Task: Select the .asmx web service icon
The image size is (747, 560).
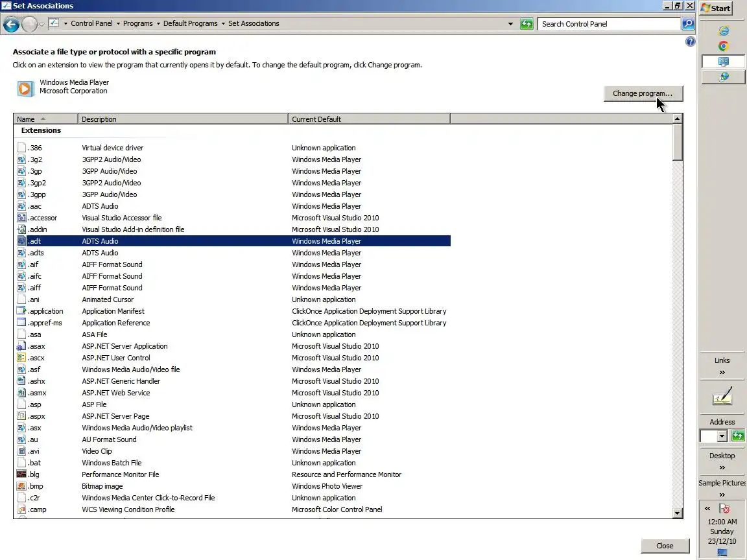Action: point(21,393)
